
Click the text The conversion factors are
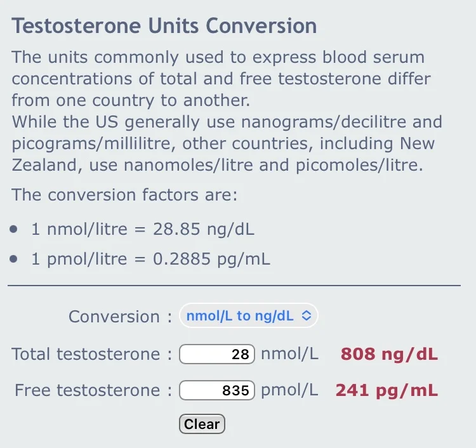click(x=124, y=195)
